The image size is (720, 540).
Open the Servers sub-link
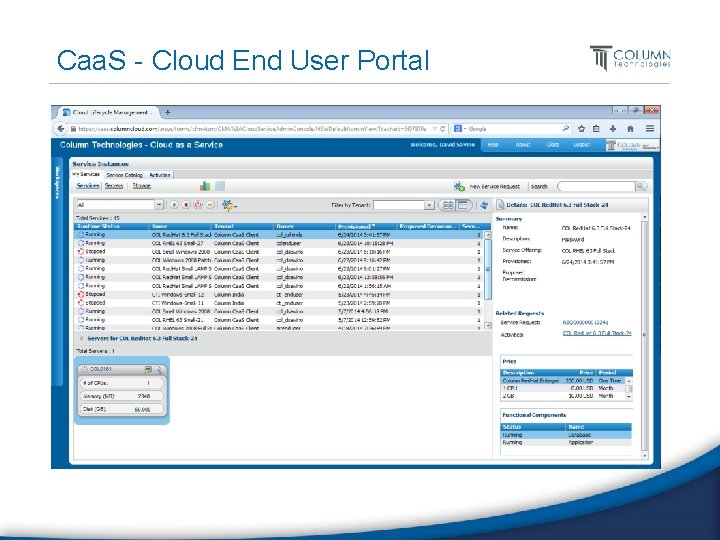tap(113, 186)
